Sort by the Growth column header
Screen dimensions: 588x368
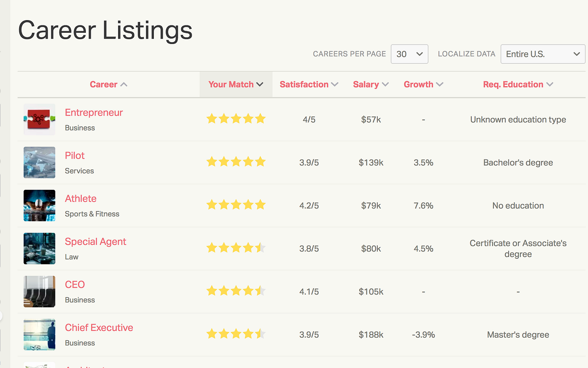click(423, 84)
